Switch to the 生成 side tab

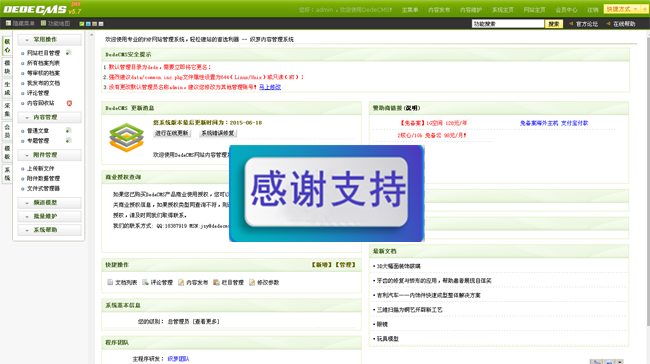point(7,88)
